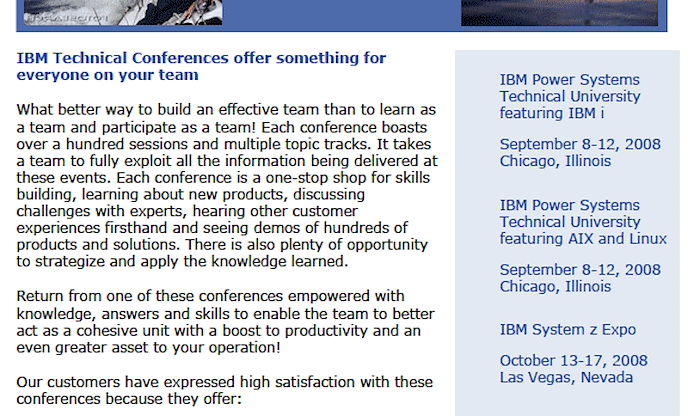Click the paragraph starting 'What better way to build'
This screenshot has width=700, height=416.
(227, 185)
